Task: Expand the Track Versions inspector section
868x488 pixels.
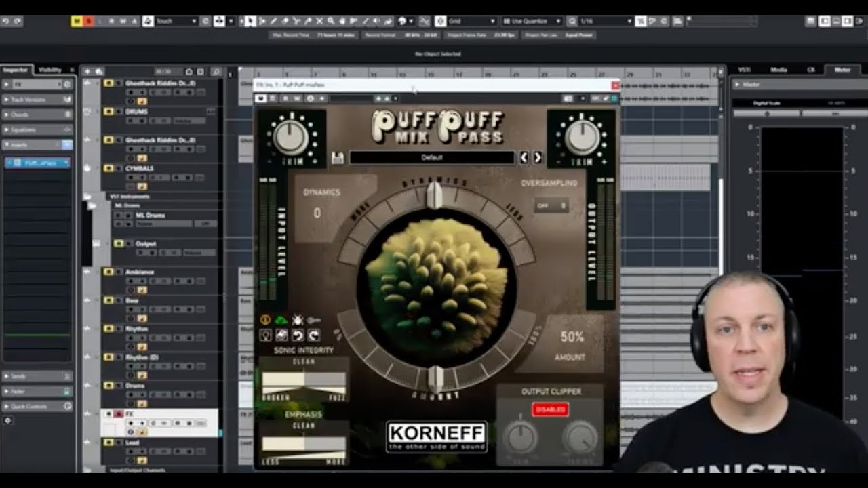Action: (37, 100)
